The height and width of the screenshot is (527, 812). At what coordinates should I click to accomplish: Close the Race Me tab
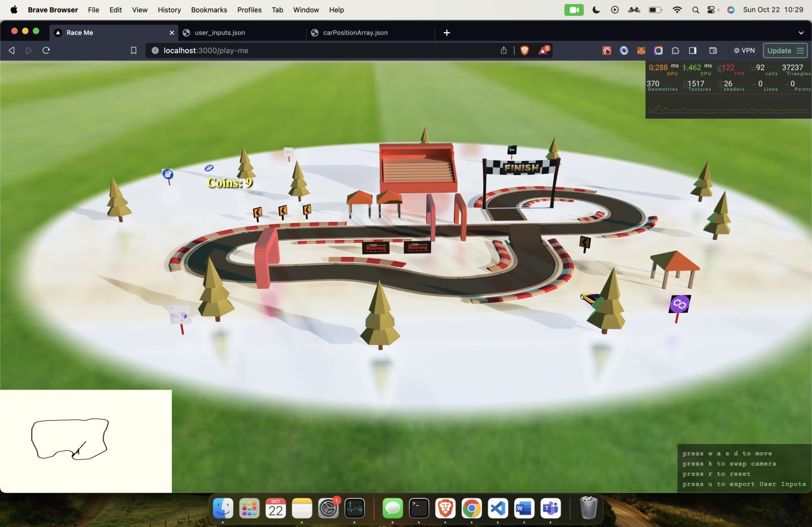[172, 33]
